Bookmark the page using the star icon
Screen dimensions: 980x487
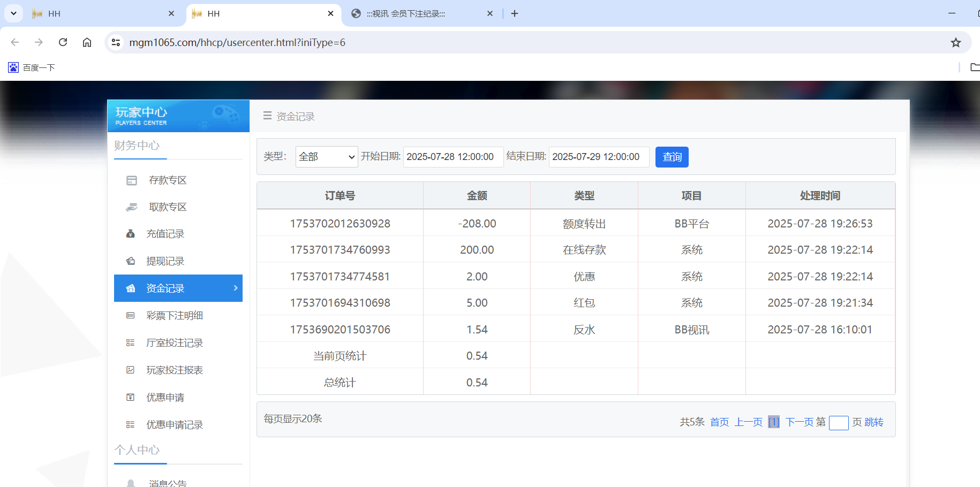(955, 42)
